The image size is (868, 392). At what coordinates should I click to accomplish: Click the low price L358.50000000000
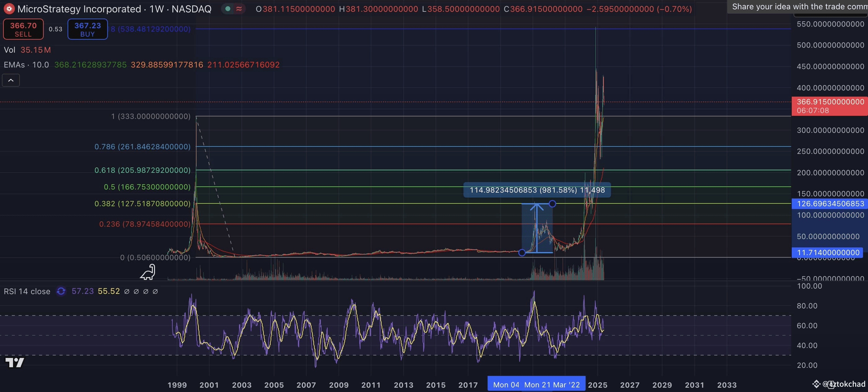[461, 9]
